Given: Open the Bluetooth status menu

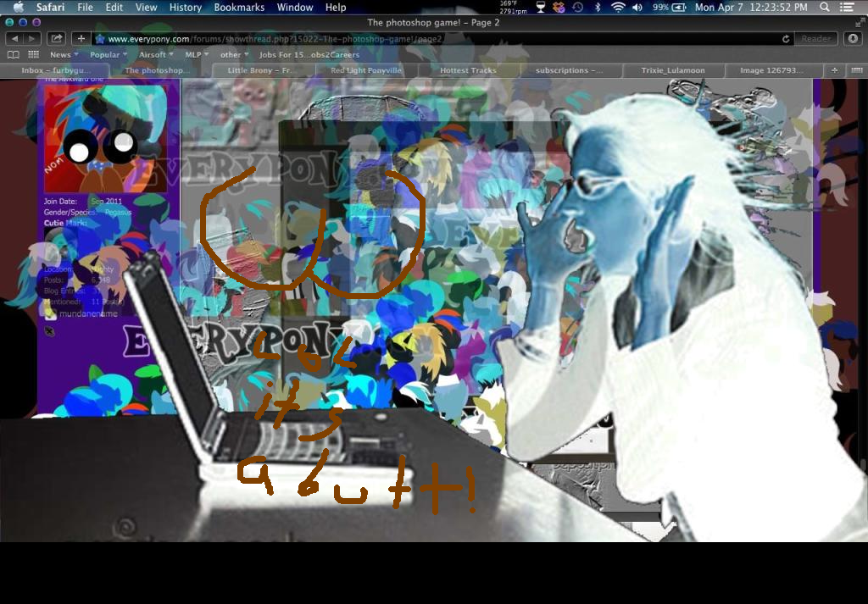Looking at the screenshot, I should tap(598, 7).
